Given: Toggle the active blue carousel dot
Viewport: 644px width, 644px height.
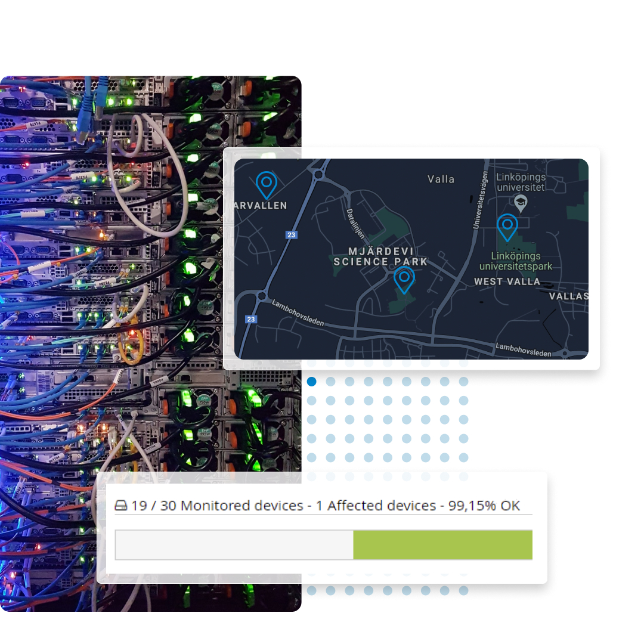Looking at the screenshot, I should (x=311, y=382).
